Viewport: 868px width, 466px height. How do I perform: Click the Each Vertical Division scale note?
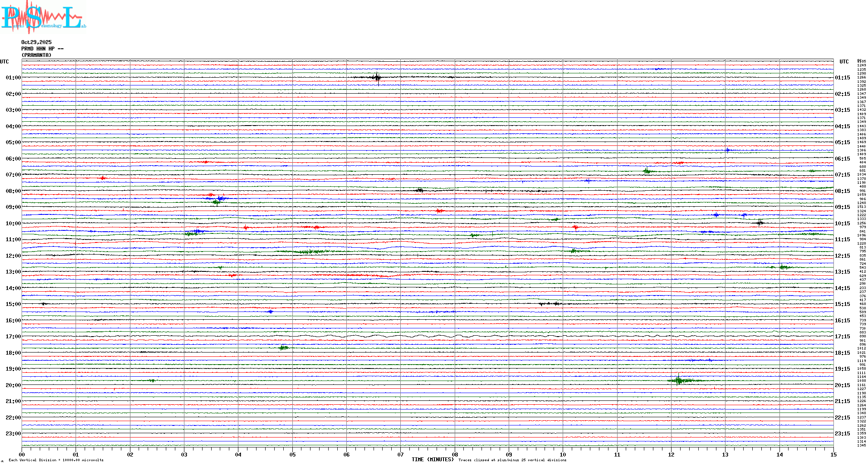(56, 460)
